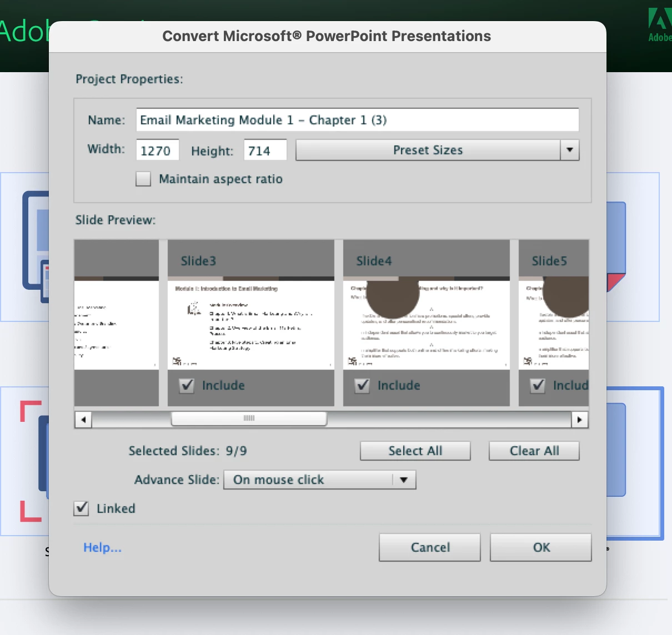Click Clear All button
Screen dimensions: 672x635
[534, 451]
